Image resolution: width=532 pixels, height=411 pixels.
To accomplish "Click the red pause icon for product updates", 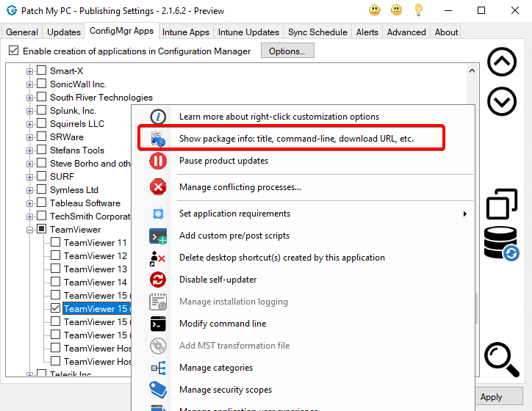I will coord(158,161).
